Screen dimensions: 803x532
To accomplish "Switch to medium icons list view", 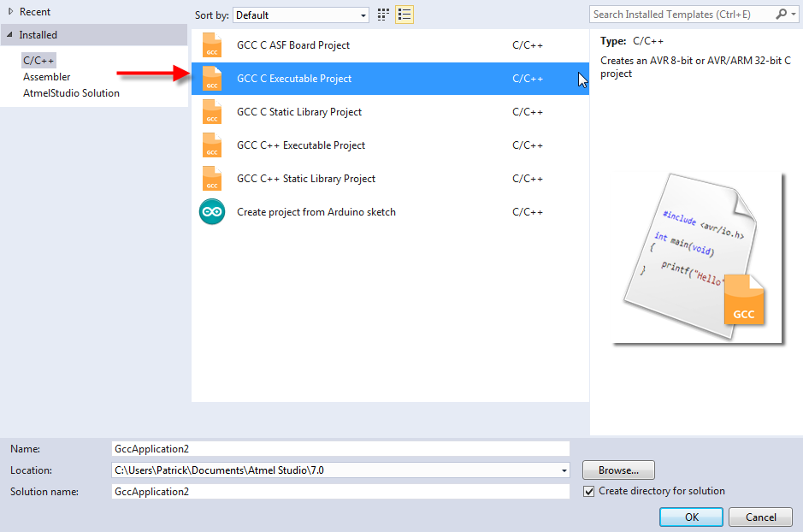I will [x=404, y=15].
